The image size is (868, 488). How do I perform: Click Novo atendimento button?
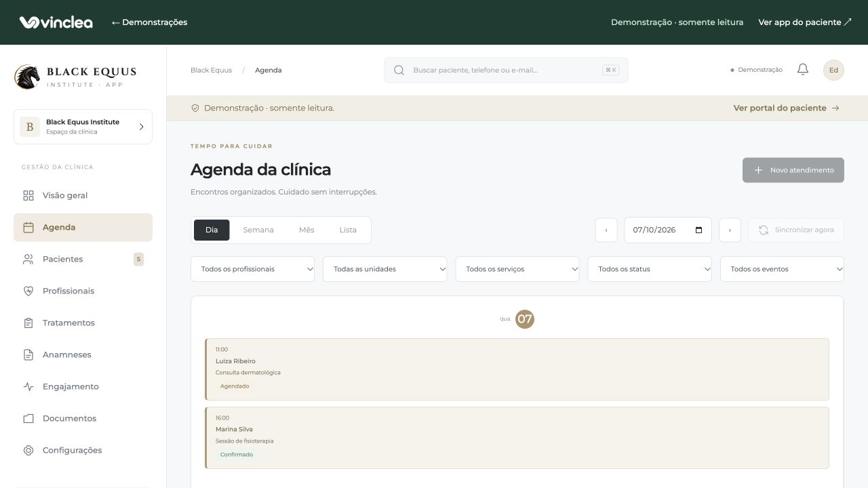(793, 170)
